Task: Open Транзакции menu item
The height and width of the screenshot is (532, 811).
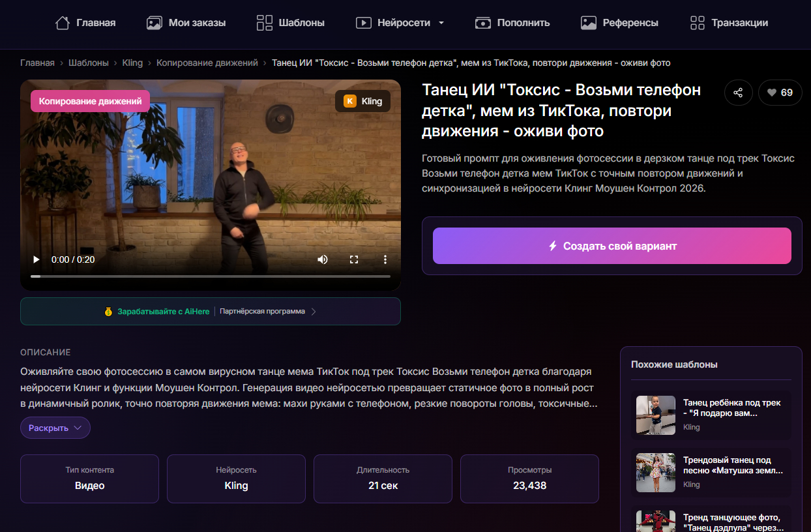Action: click(729, 23)
